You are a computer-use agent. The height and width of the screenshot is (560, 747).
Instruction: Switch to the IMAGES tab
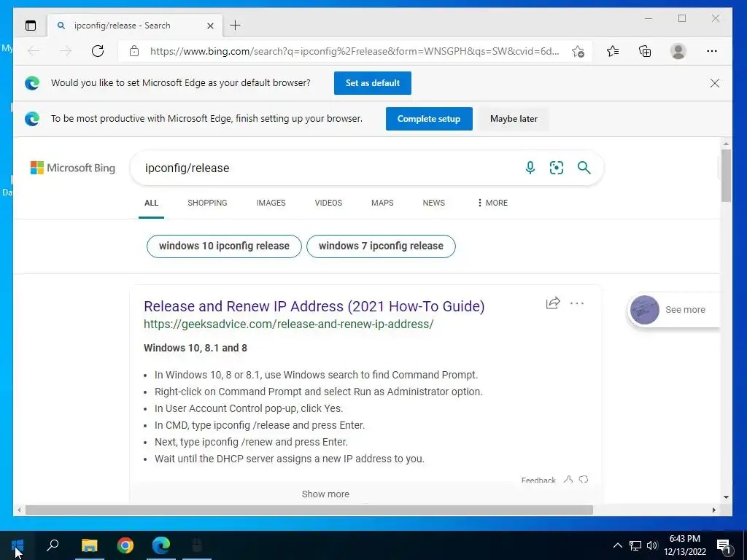(x=271, y=203)
